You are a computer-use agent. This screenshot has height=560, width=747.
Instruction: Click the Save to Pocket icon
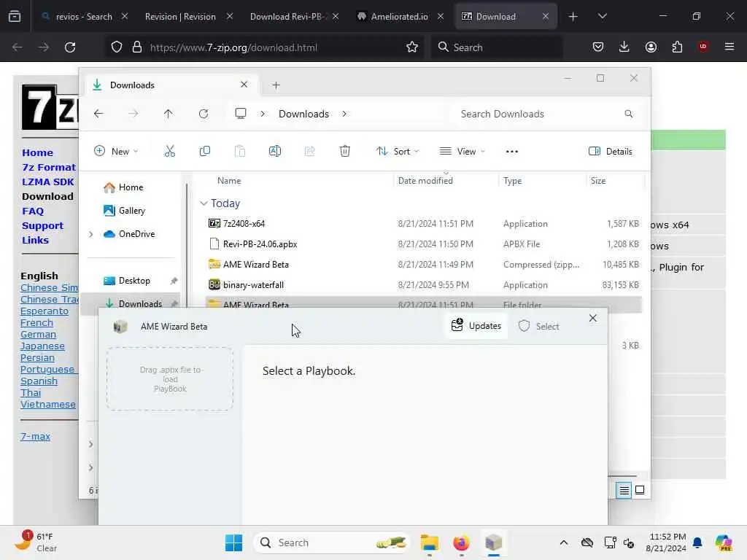[598, 47]
